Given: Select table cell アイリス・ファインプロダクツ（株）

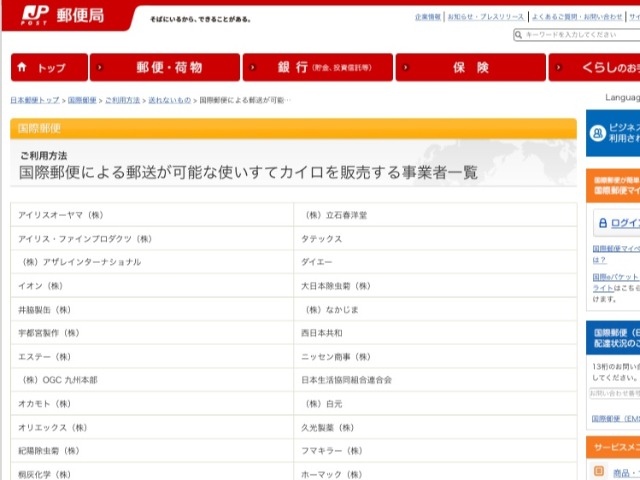Looking at the screenshot, I should 152,238.
